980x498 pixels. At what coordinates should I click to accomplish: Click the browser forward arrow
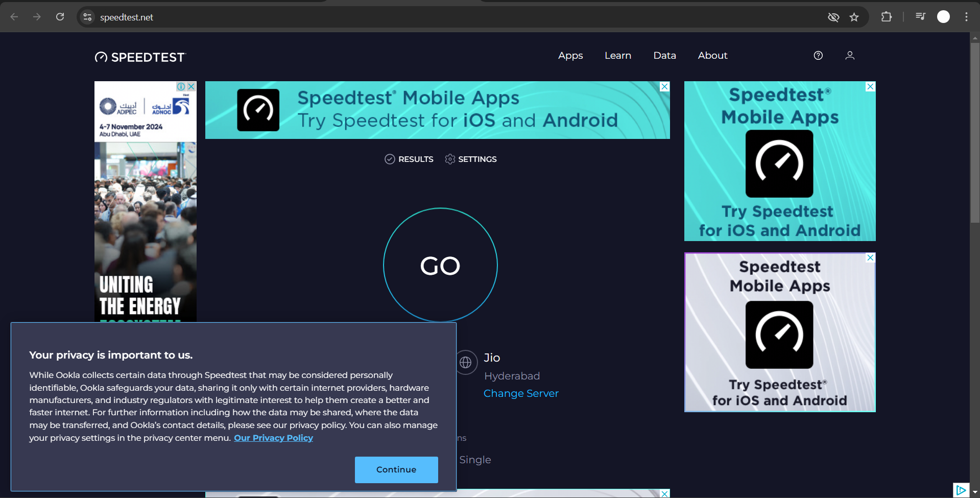click(37, 17)
